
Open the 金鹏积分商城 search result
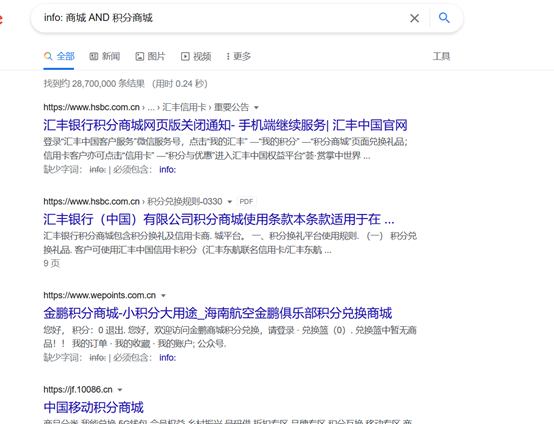[x=218, y=313]
